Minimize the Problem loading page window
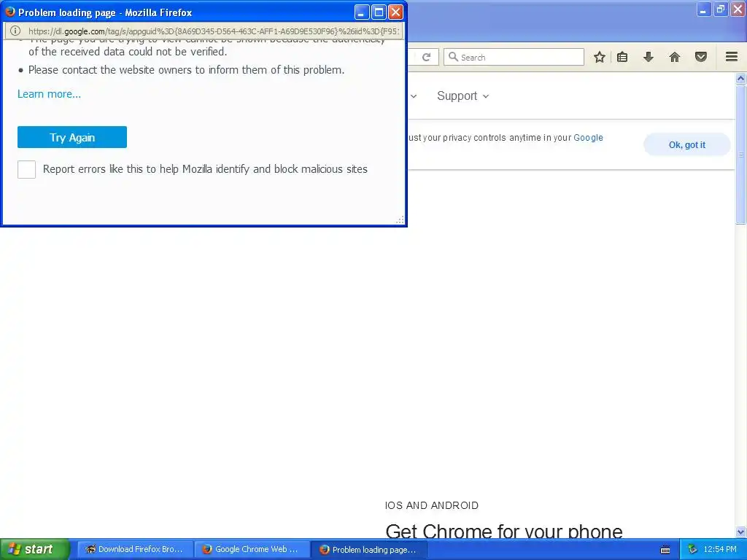This screenshot has width=747, height=560. click(362, 12)
